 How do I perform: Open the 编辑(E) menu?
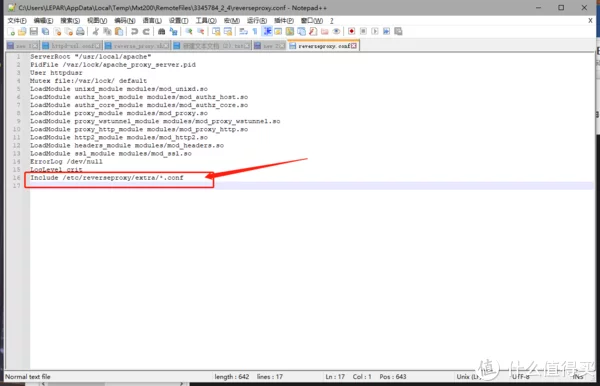coord(43,21)
